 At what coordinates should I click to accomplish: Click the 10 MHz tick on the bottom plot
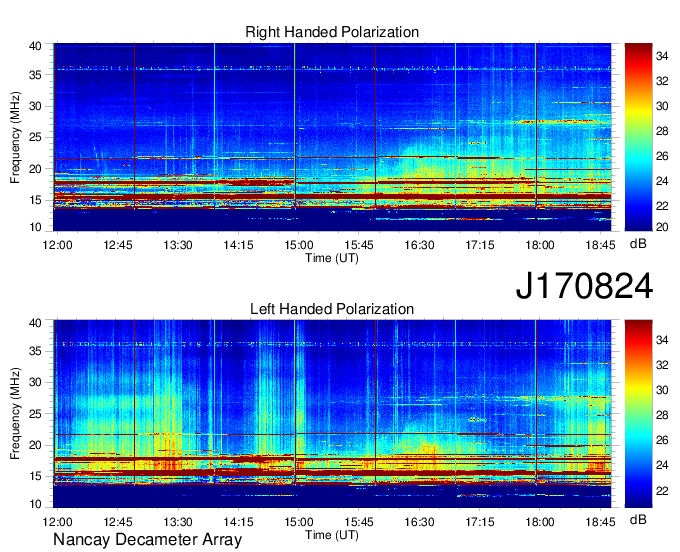pos(35,504)
